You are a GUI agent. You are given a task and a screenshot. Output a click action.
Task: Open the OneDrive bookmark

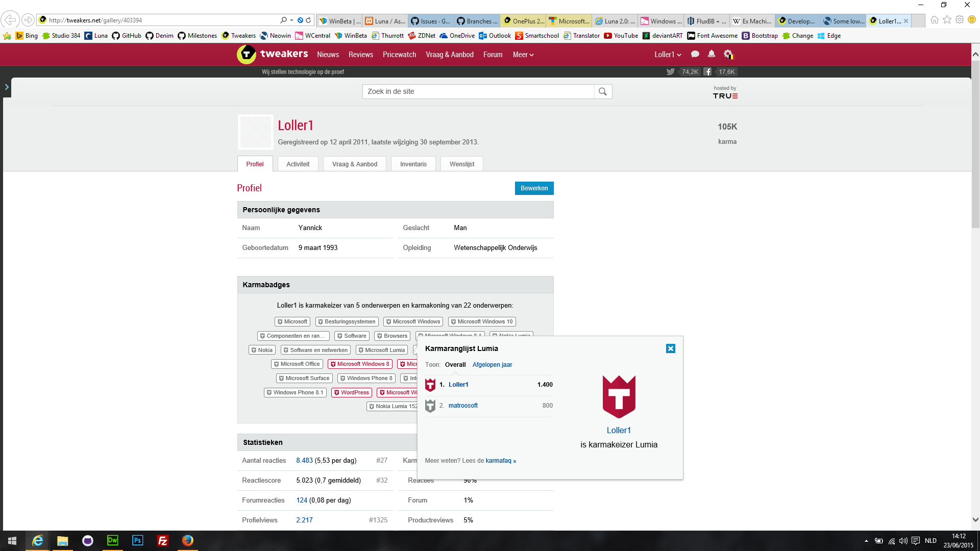pos(457,36)
